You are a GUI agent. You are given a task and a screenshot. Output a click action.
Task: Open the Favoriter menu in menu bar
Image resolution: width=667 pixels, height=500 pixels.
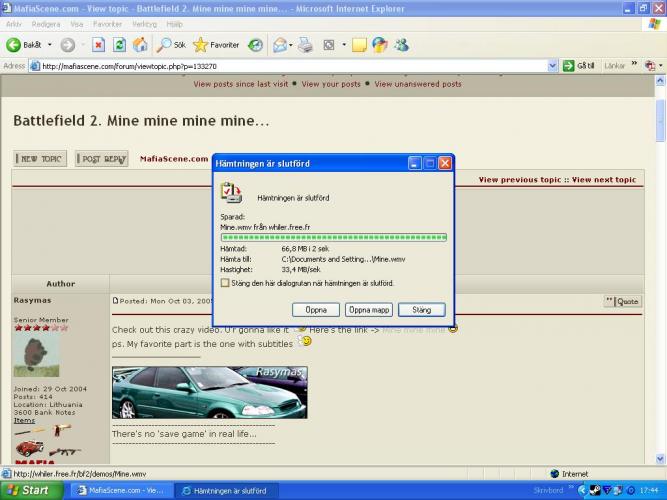(x=109, y=24)
